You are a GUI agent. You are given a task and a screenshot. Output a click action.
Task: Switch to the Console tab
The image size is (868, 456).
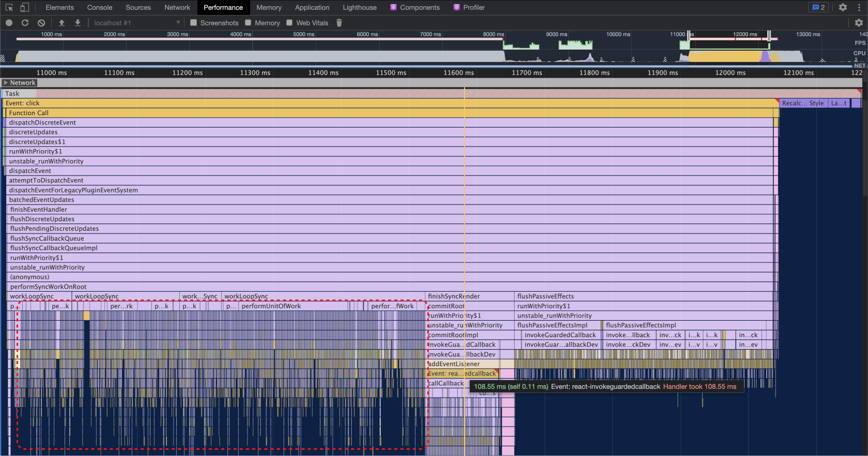pos(100,7)
